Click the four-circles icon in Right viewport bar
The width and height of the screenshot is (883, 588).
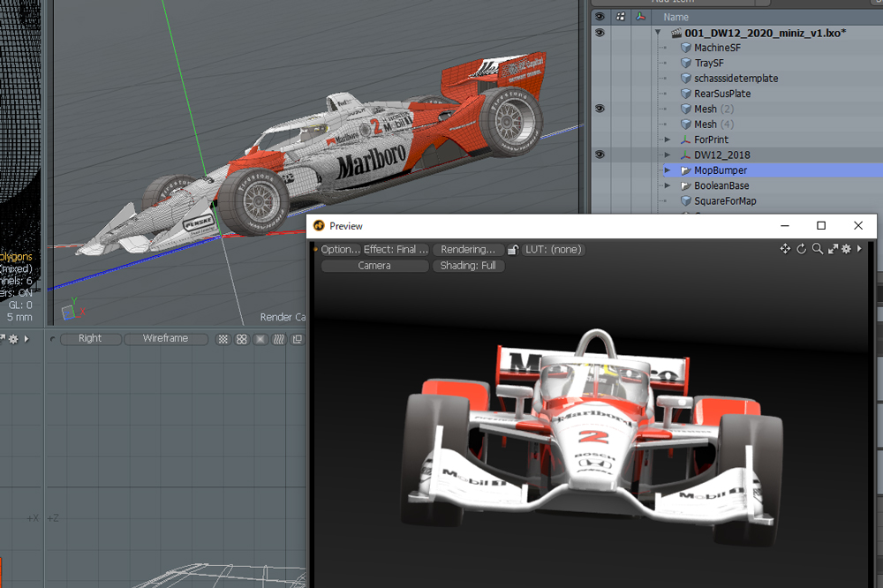click(242, 339)
